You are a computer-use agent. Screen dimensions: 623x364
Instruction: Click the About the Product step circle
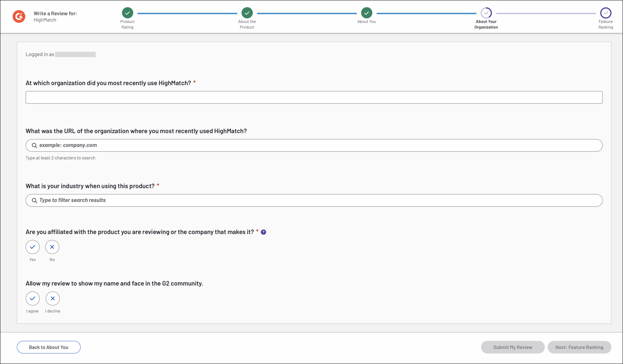[247, 13]
